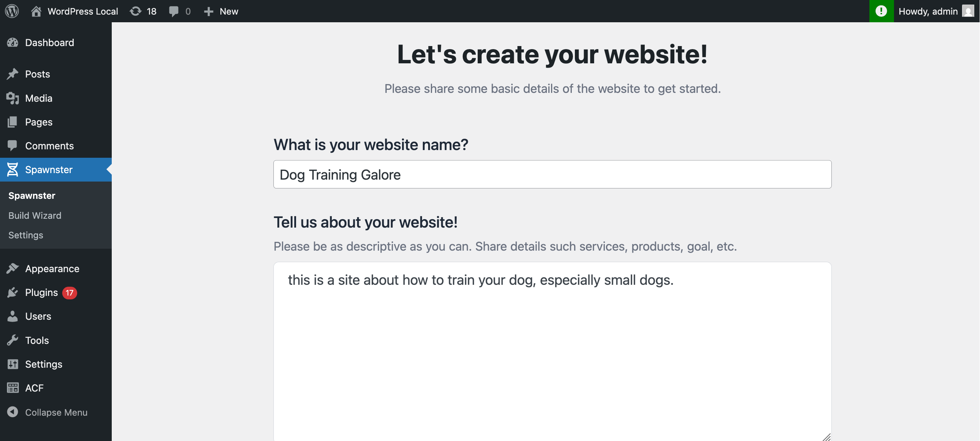This screenshot has height=441, width=980.
Task: Click the Tools wrench icon
Action: pyautogui.click(x=13, y=340)
